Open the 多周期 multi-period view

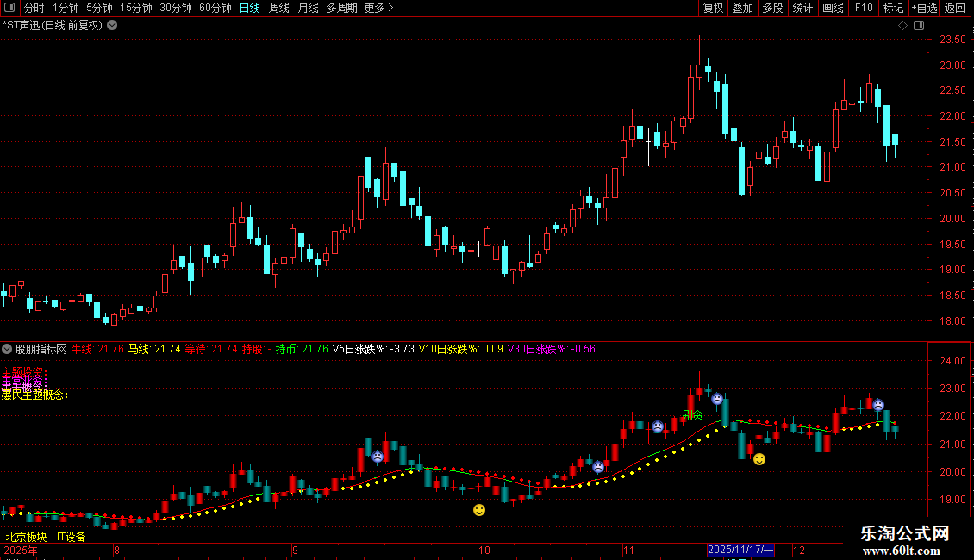tap(341, 8)
